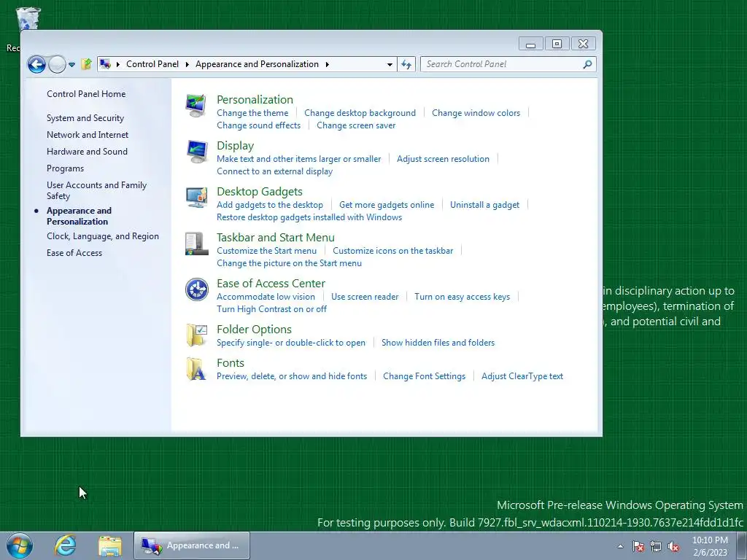Image resolution: width=747 pixels, height=560 pixels.
Task: Click Change sound effects
Action: pos(259,125)
